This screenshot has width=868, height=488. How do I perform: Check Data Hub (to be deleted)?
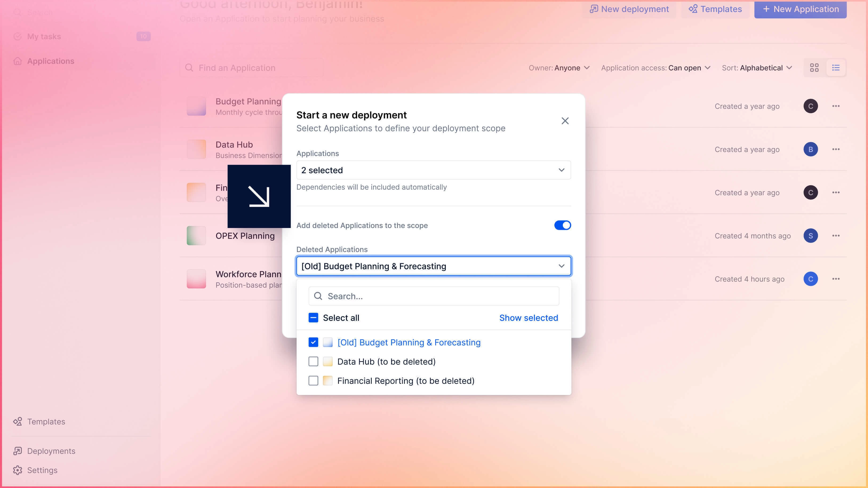(x=313, y=361)
